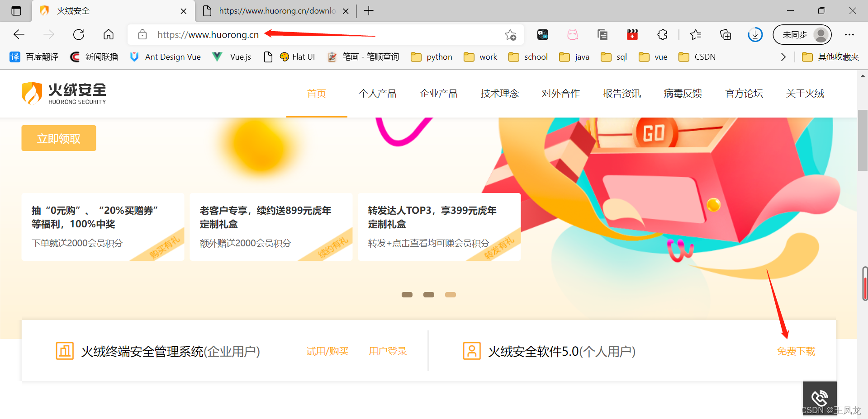Show more bookmarks chevron
This screenshot has width=868, height=419.
click(783, 57)
